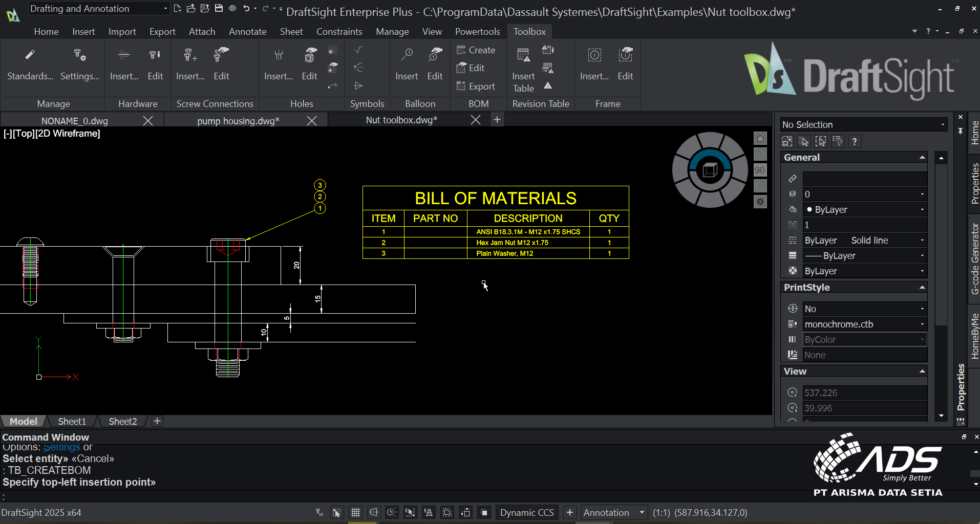The height and width of the screenshot is (524, 980).
Task: Click the 90 degree rotate view button
Action: (760, 170)
